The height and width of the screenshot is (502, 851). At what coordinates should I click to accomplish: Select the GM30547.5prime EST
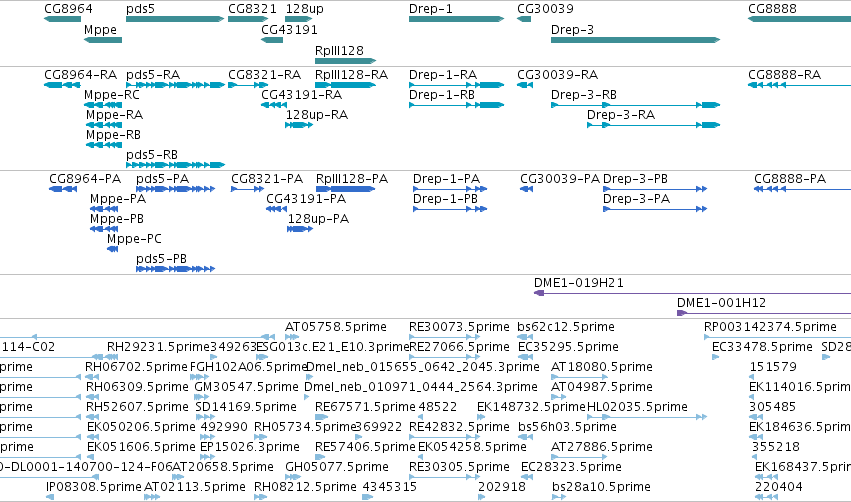201,397
